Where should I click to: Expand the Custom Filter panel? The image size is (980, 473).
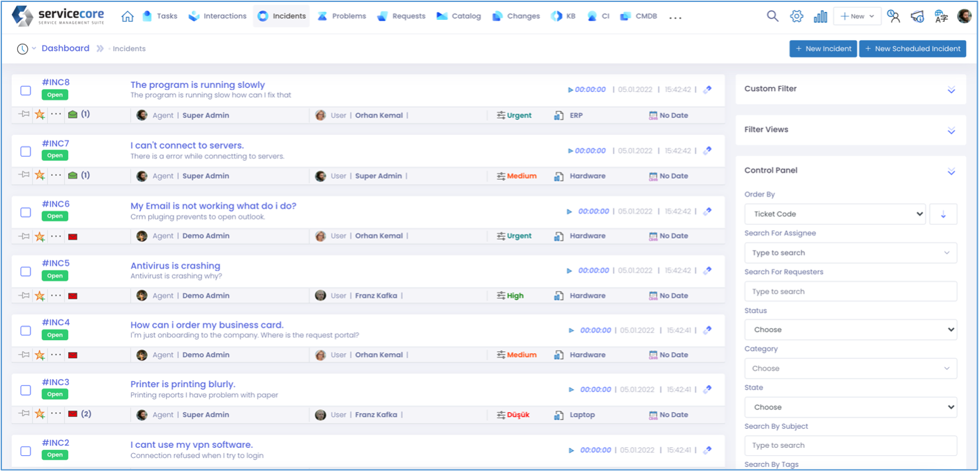pyautogui.click(x=951, y=89)
